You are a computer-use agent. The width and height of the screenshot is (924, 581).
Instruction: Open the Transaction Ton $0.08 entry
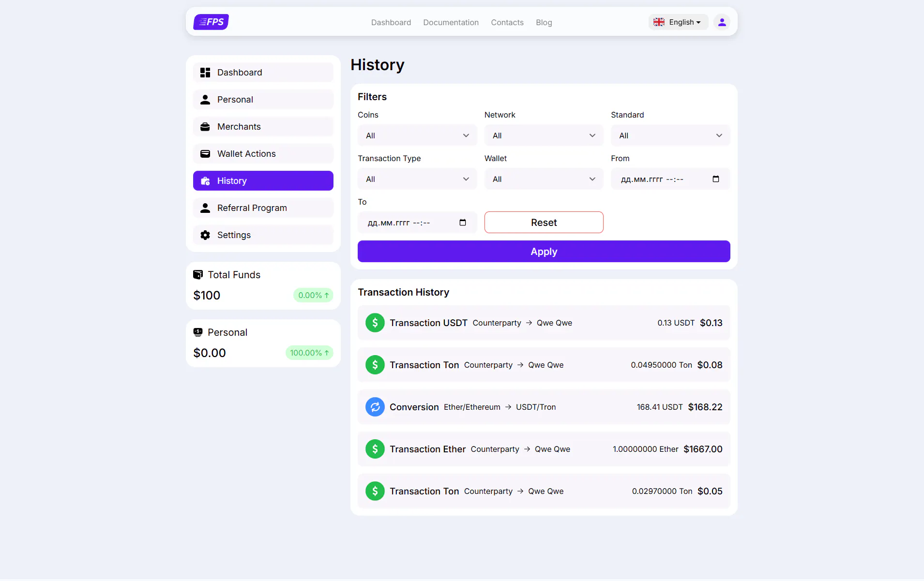pyautogui.click(x=544, y=365)
